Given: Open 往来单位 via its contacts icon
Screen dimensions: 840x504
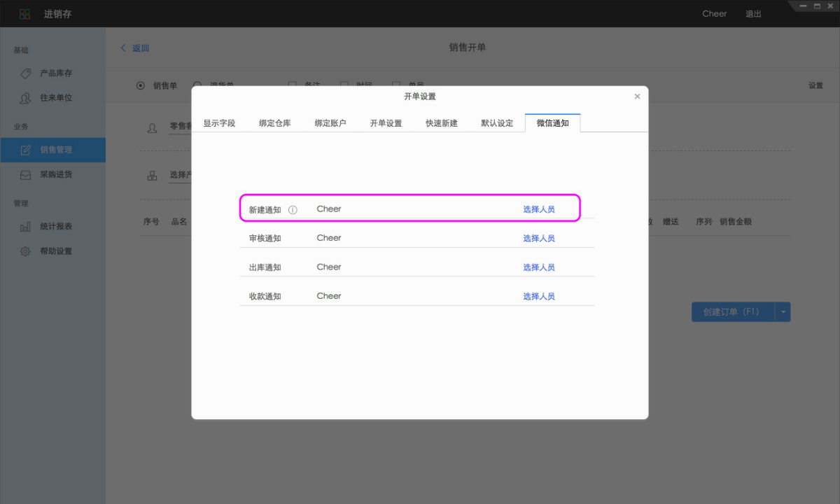Looking at the screenshot, I should pyautogui.click(x=25, y=98).
